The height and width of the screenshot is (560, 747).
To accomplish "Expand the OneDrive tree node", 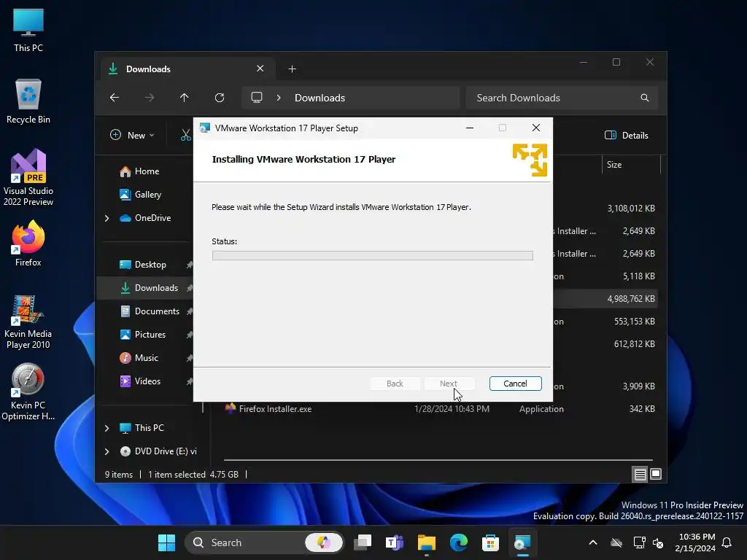I will (x=107, y=218).
